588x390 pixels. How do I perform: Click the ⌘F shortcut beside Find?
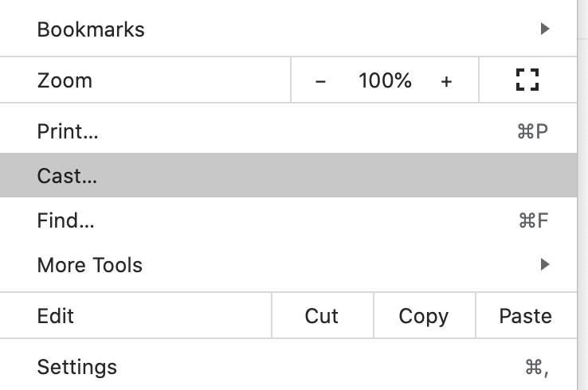533,220
